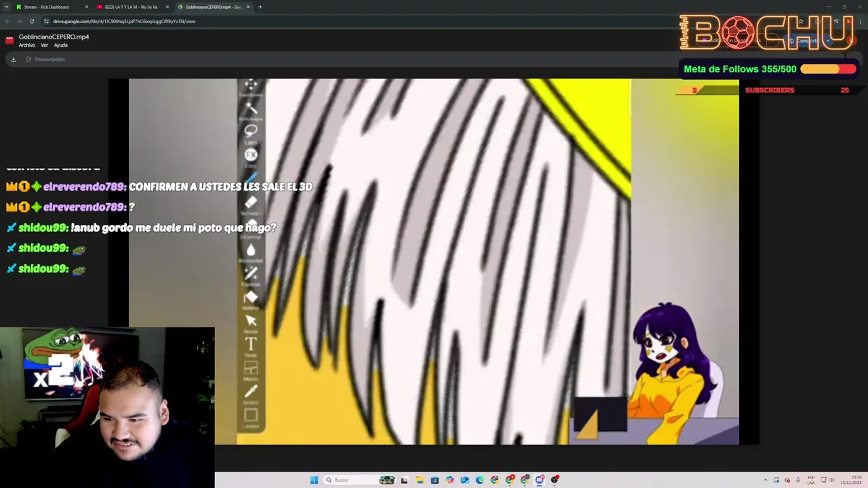868x488 pixels.
Task: Go back in browser history
Action: pyautogui.click(x=7, y=21)
